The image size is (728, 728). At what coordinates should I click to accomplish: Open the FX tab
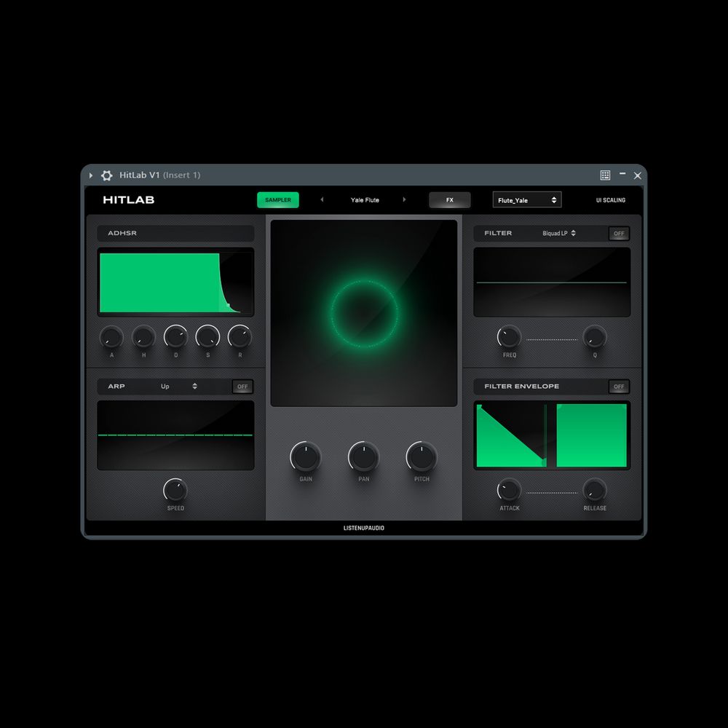[x=449, y=200]
